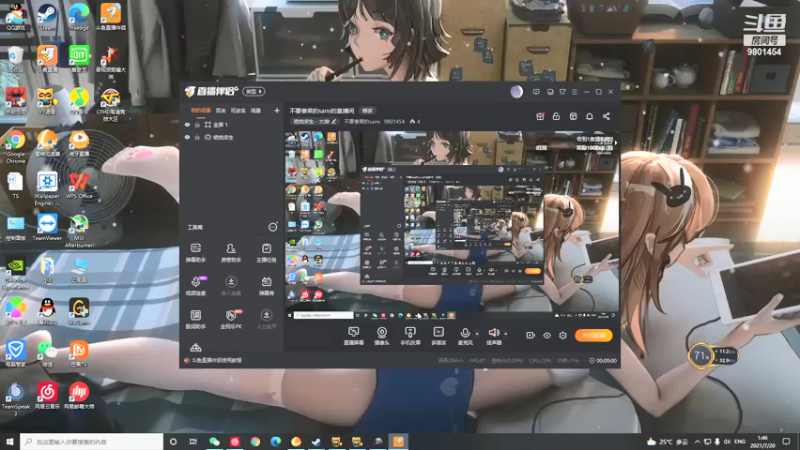The width and height of the screenshot is (800, 450).
Task: Hide the 全屏 1 source with its eye
Action: tap(187, 124)
